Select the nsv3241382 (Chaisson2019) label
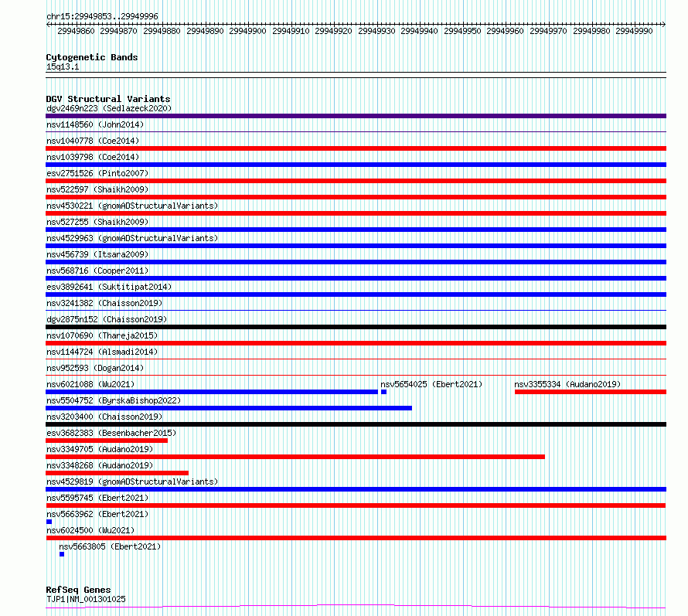The width and height of the screenshot is (688, 616). 104,303
